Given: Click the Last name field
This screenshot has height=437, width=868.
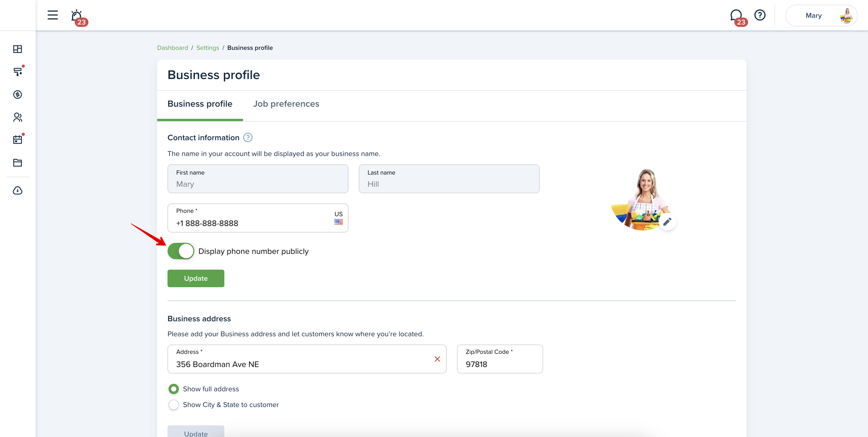Looking at the screenshot, I should click(449, 179).
